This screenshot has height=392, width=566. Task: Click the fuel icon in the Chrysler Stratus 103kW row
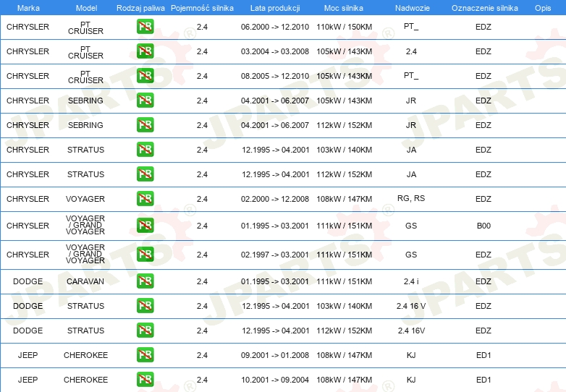(145, 149)
